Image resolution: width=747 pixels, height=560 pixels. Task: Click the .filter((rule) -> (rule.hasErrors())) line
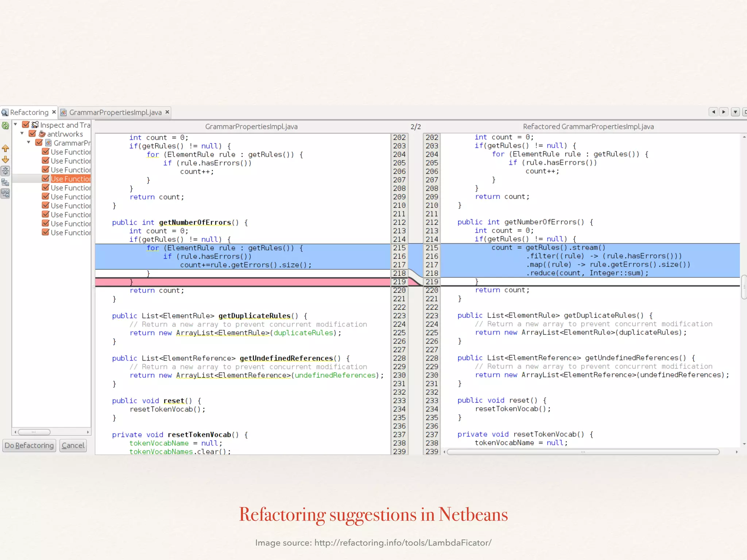(604, 256)
